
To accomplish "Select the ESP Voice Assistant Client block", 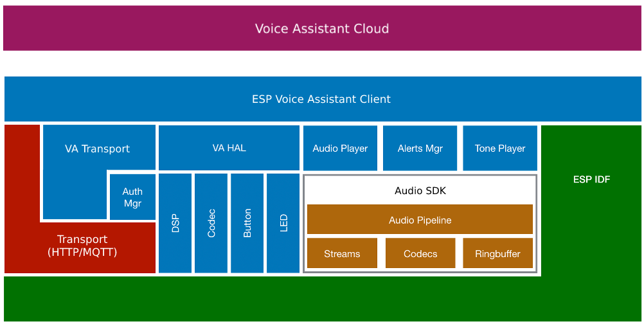I will 323,99.
